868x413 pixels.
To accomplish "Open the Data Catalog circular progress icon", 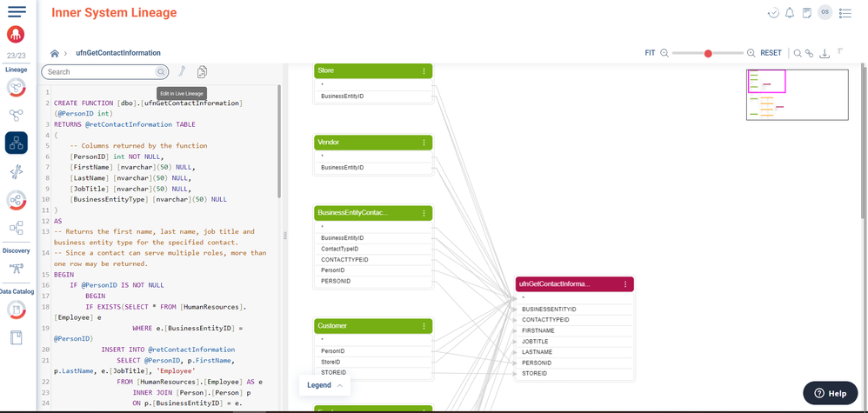I will tap(16, 310).
